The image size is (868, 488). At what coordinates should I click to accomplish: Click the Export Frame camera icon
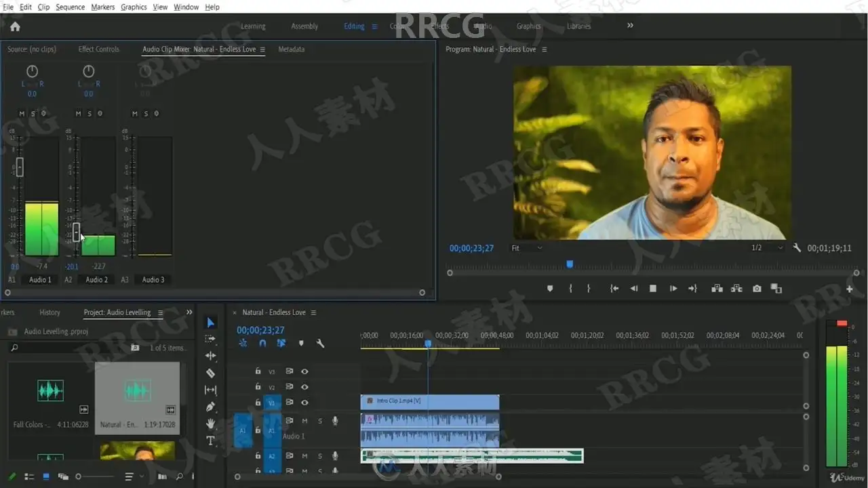[x=757, y=289]
